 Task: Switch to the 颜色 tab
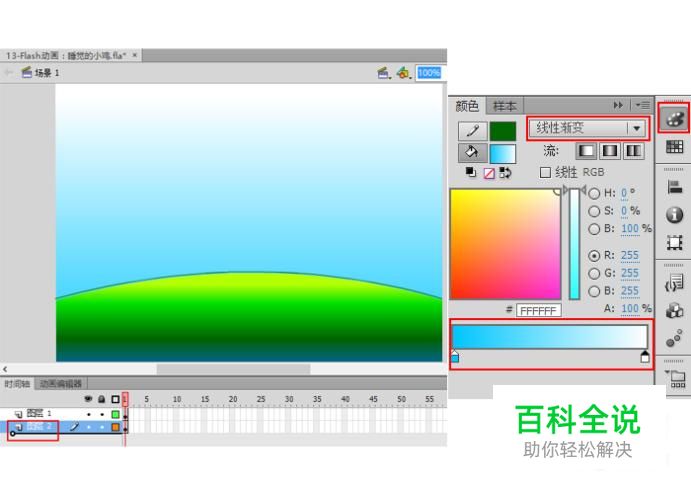tap(467, 106)
